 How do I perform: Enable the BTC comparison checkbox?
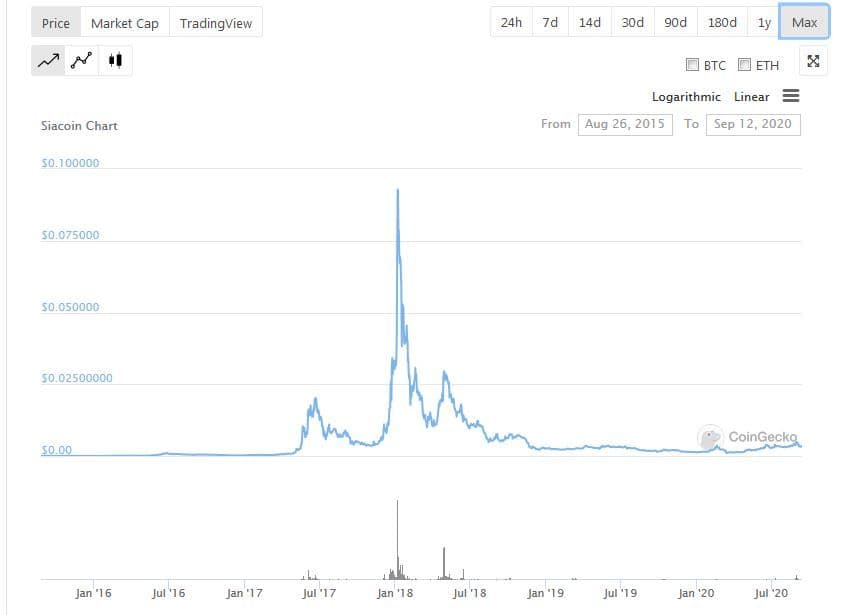tap(692, 65)
